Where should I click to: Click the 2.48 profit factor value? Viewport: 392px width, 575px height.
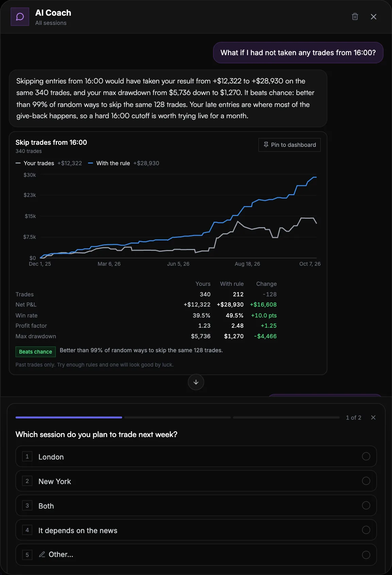[x=238, y=326]
